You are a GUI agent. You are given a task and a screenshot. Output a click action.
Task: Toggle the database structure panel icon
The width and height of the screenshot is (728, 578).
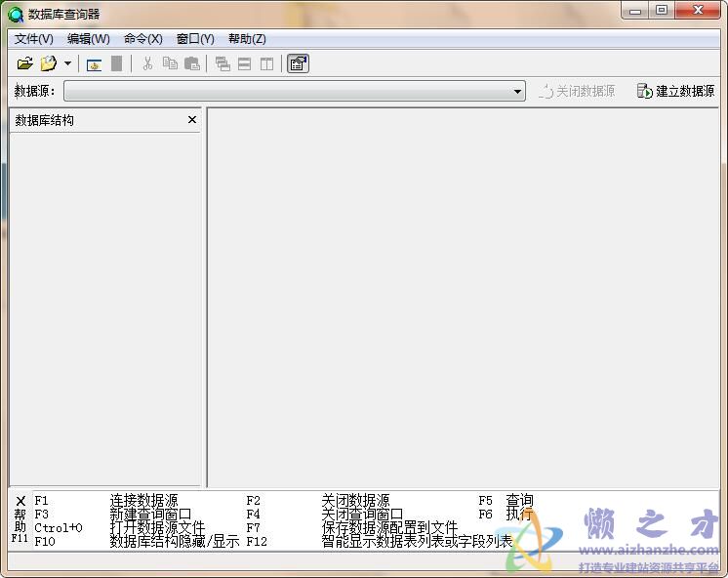click(298, 64)
